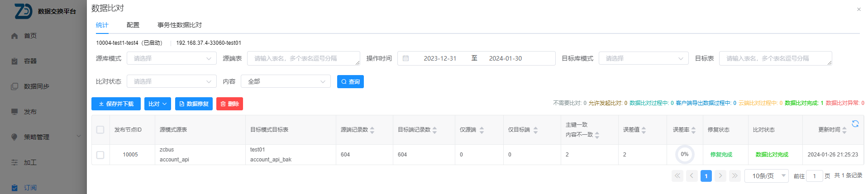Expand the page size selector 10条/页
The height and width of the screenshot is (194, 868).
pyautogui.click(x=766, y=176)
